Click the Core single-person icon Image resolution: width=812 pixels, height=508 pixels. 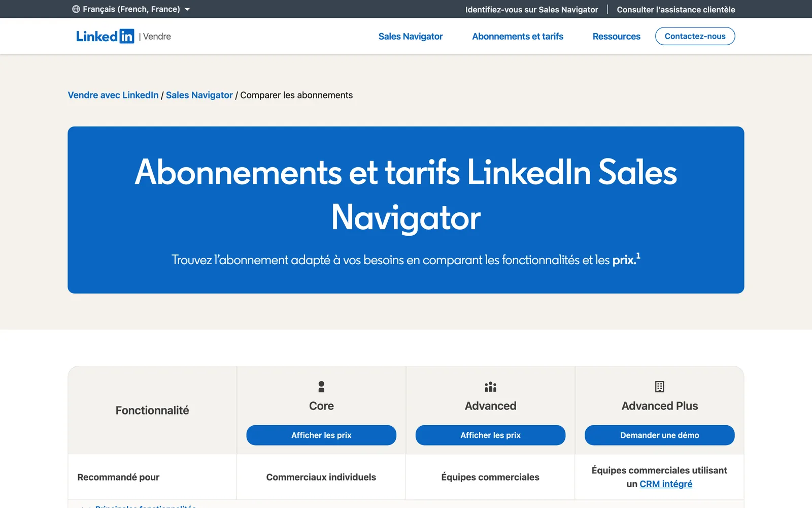[321, 387]
